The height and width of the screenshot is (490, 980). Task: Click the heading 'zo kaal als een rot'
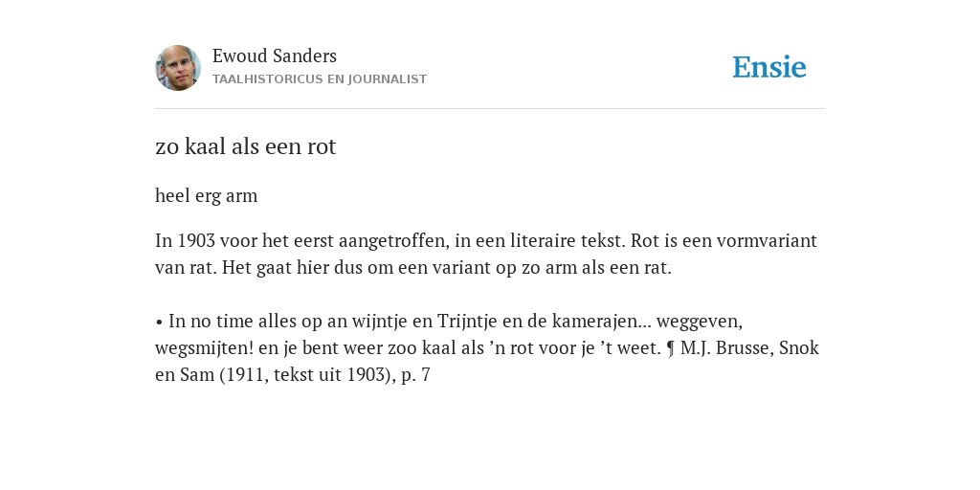[x=246, y=146]
